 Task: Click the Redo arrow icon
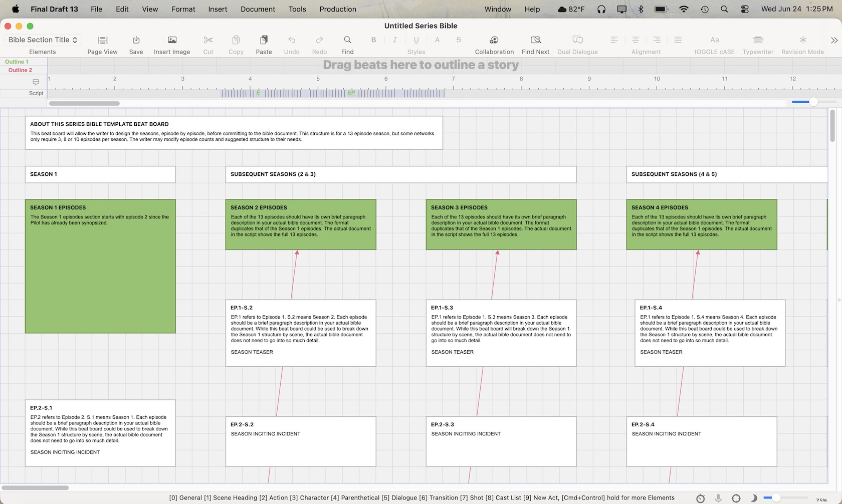click(x=319, y=40)
